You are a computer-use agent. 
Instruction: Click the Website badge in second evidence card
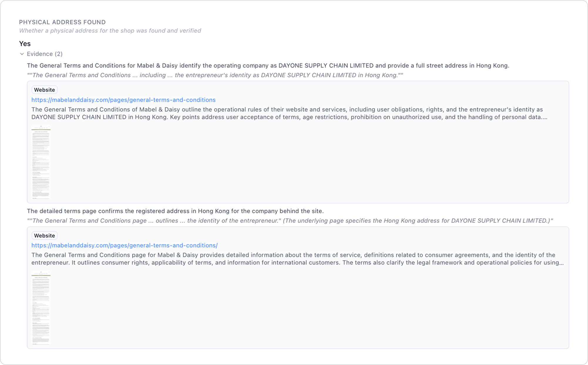click(x=44, y=236)
